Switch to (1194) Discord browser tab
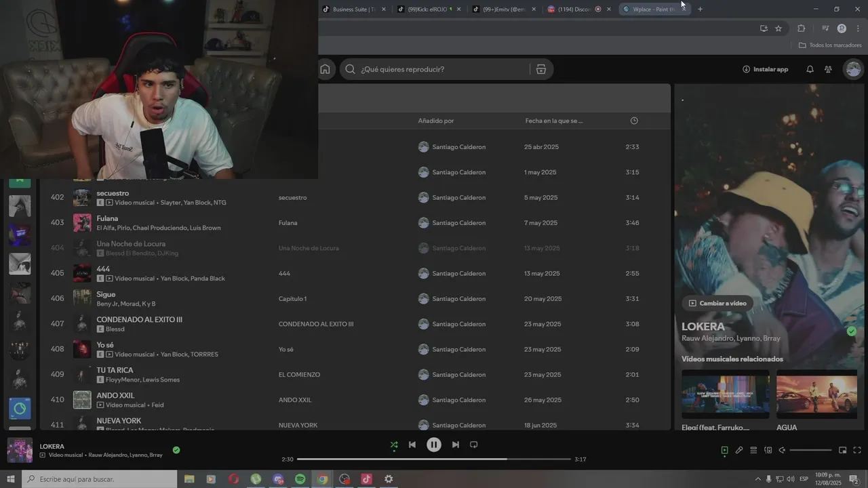The image size is (868, 488). click(580, 9)
